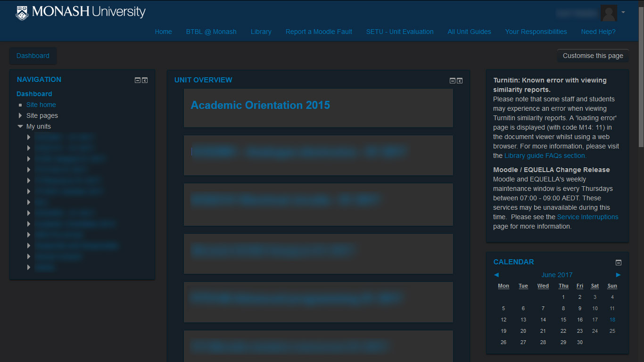
Task: Go to previous month in the Calendar
Action: [x=496, y=274]
